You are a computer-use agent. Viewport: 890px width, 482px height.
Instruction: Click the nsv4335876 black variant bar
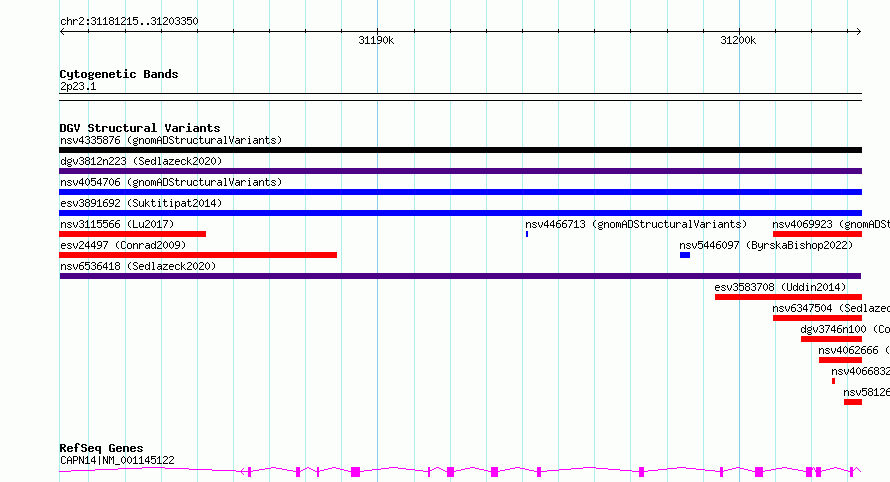click(460, 150)
